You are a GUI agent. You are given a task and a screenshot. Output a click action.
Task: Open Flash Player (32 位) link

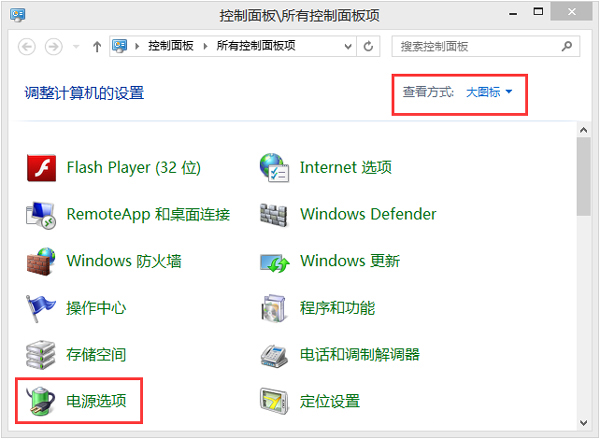(134, 168)
